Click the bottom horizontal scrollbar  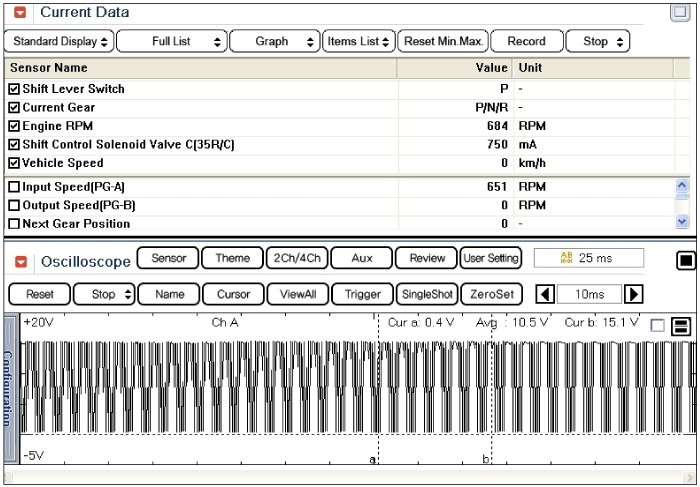click(x=350, y=476)
